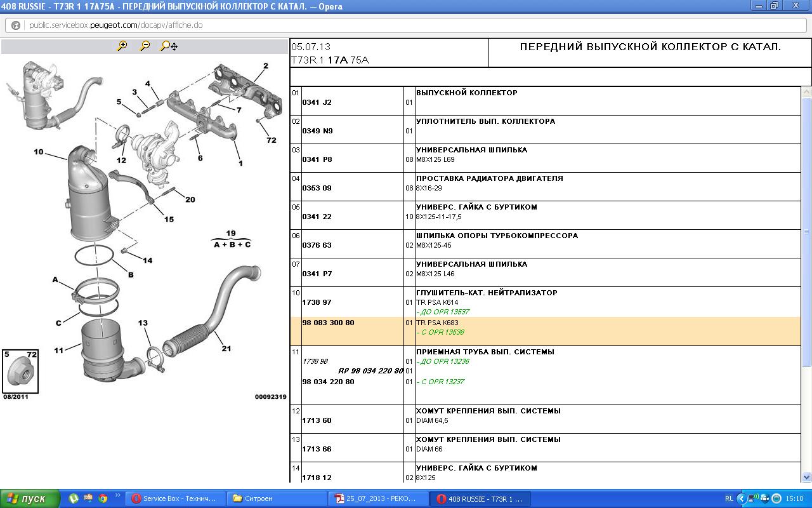Select part number 1713 60

[317, 420]
